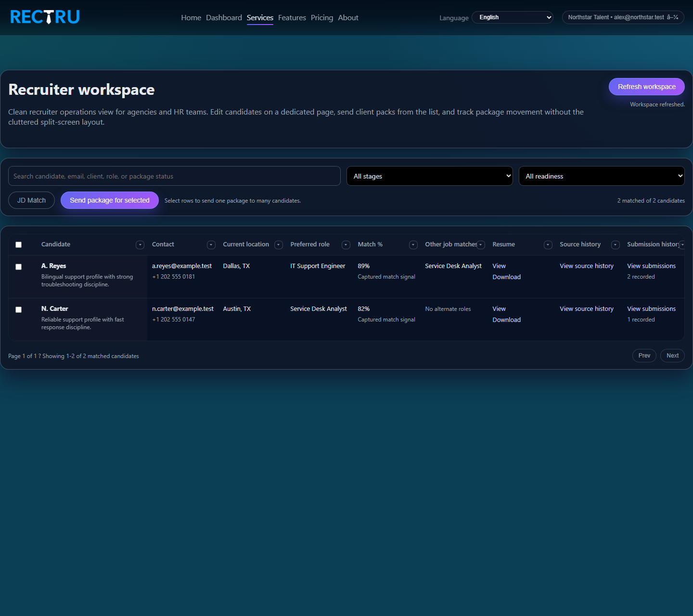
Task: Open the Current location column filter icon
Action: (x=278, y=244)
